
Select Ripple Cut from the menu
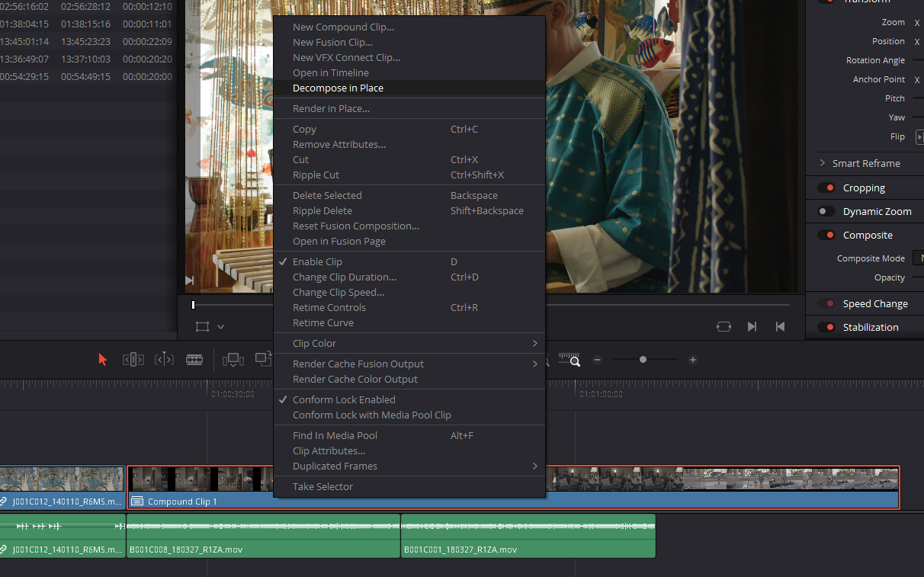point(409,175)
